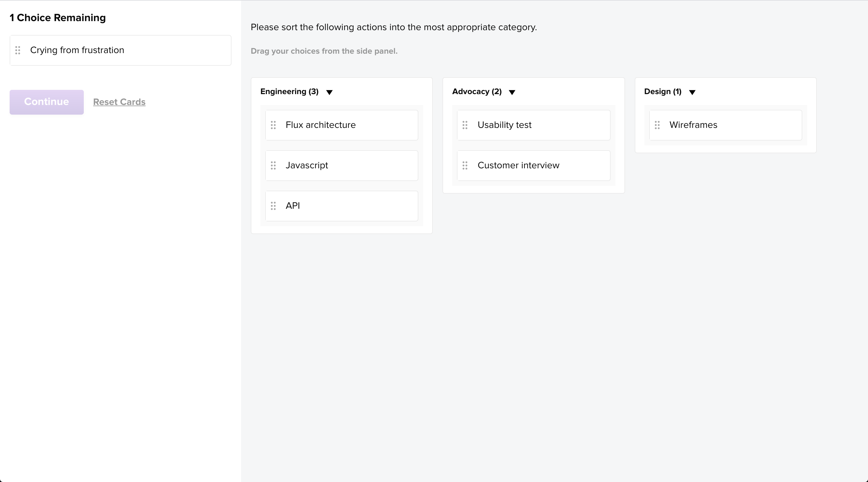This screenshot has height=482, width=868.
Task: Select the Crying from frustration card text
Action: click(77, 50)
